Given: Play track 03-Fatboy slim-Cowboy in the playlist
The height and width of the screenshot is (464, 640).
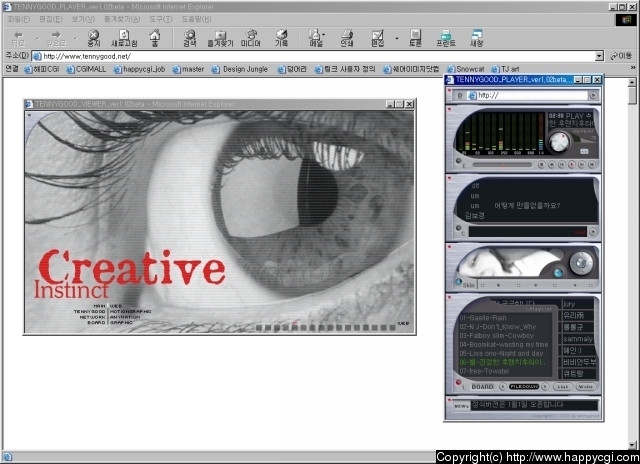Looking at the screenshot, I should coord(496,335).
